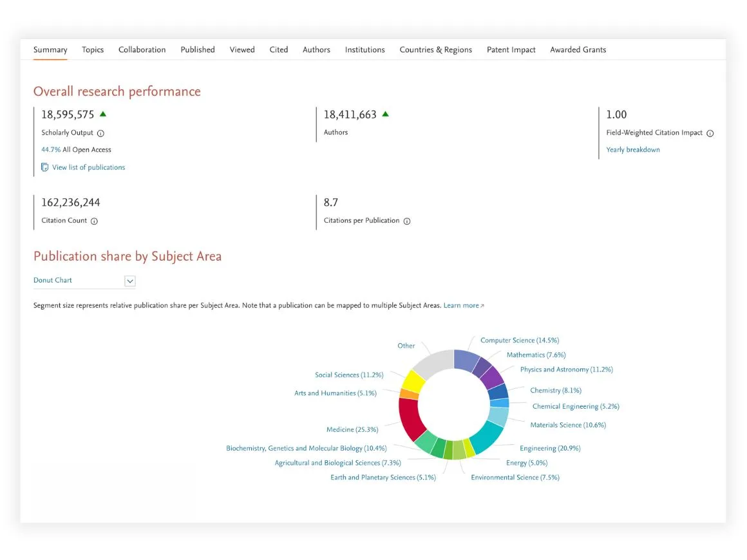Switch to the Topics tab
Image resolution: width=747 pixels, height=560 pixels.
tap(93, 50)
